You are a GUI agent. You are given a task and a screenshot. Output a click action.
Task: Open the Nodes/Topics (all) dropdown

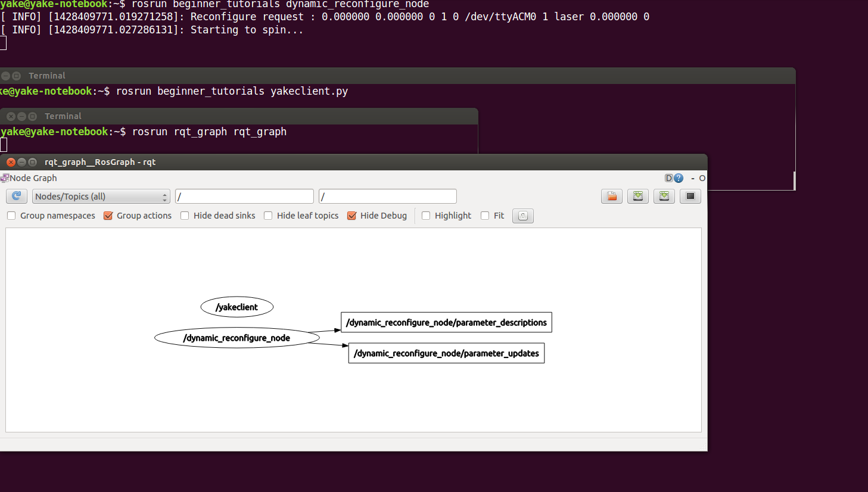tap(101, 197)
